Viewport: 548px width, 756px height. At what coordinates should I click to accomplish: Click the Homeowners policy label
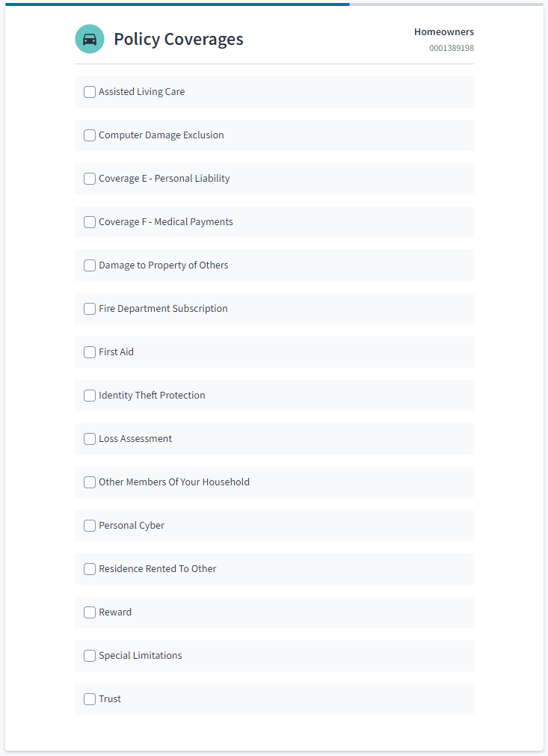point(444,32)
